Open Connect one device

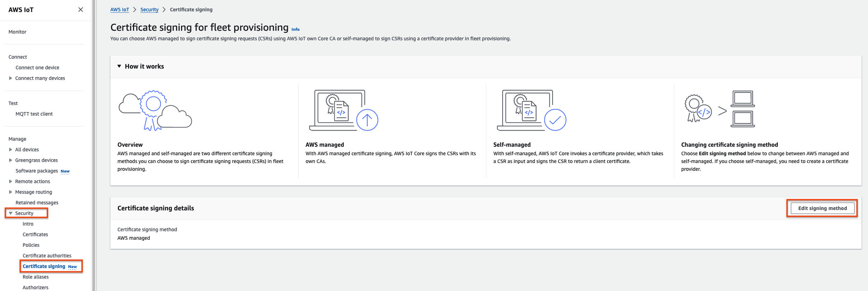(37, 68)
